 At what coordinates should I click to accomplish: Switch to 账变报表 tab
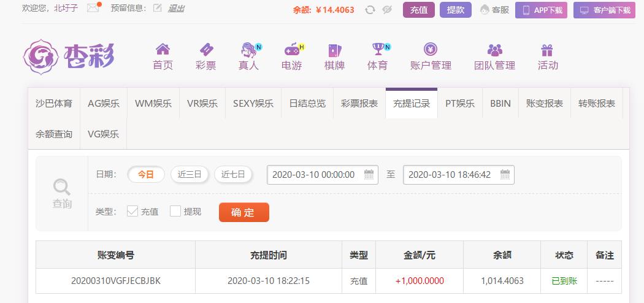click(x=545, y=104)
